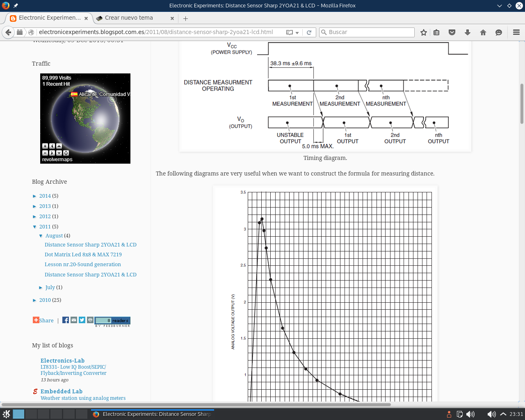Viewport: 525px width, 420px height.
Task: Go to the Firefox home page icon
Action: 483,32
